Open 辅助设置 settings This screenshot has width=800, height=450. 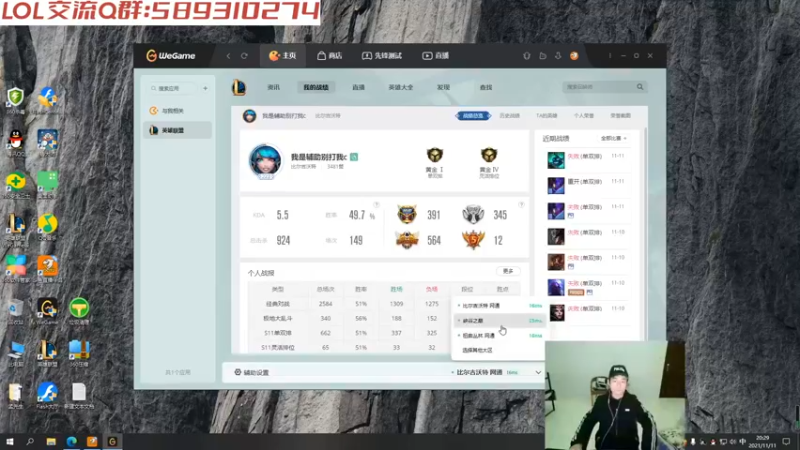pos(252,372)
